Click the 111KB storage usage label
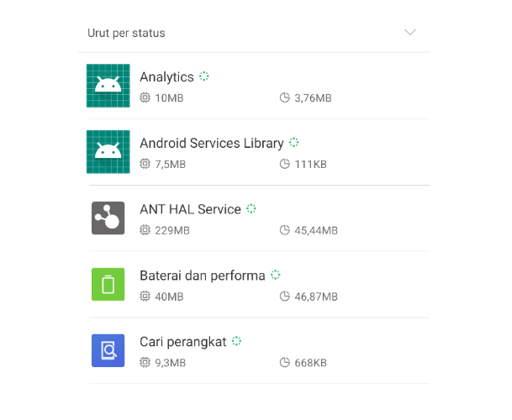The height and width of the screenshot is (420, 512). click(x=310, y=164)
